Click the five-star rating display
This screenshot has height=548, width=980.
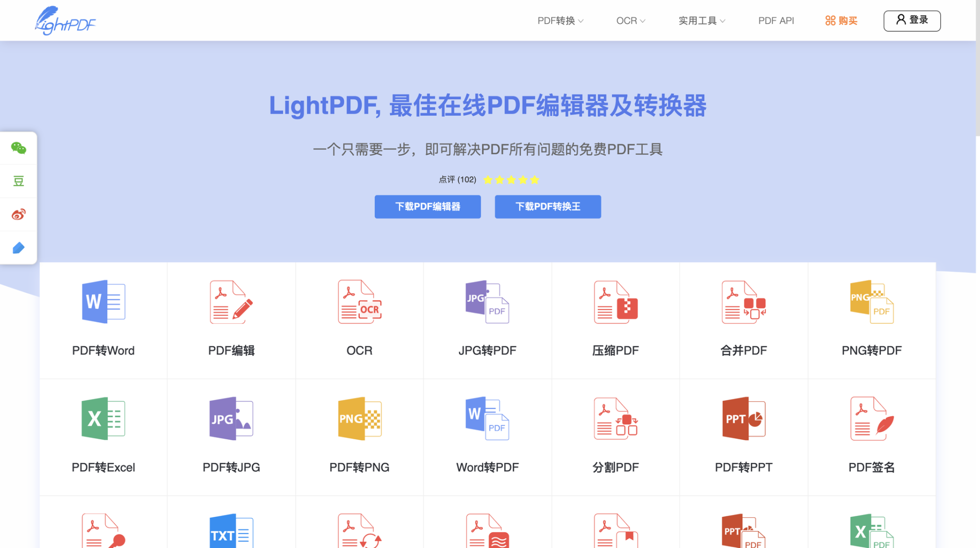click(x=511, y=180)
